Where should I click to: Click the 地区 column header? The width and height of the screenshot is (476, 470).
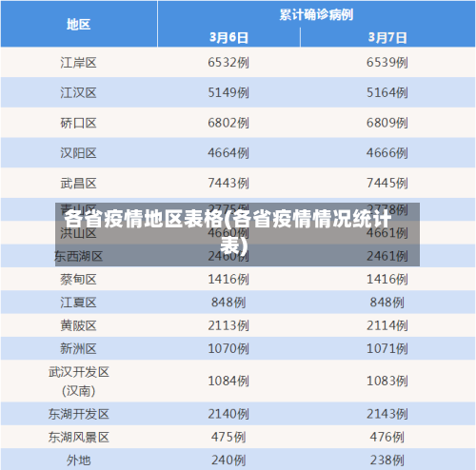click(78, 25)
